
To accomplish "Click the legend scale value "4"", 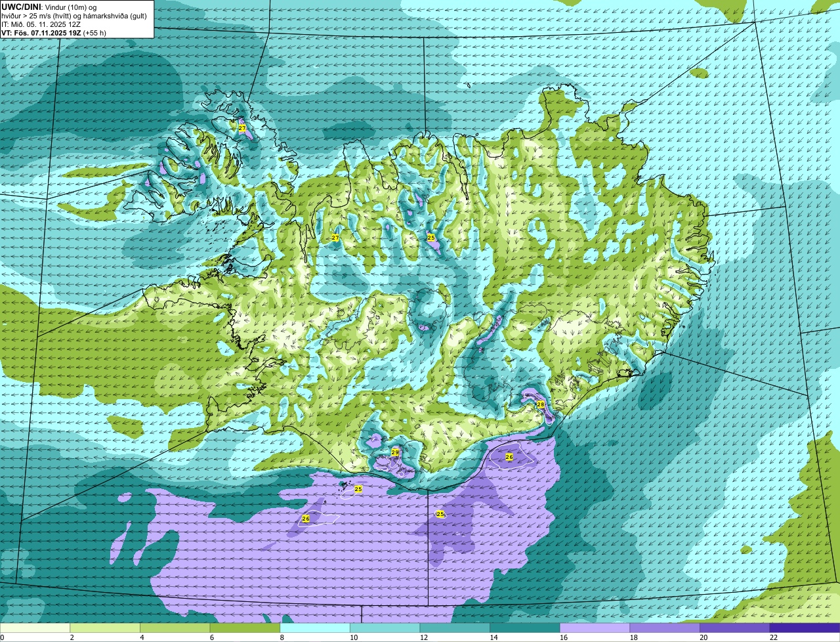I will [x=142, y=637].
